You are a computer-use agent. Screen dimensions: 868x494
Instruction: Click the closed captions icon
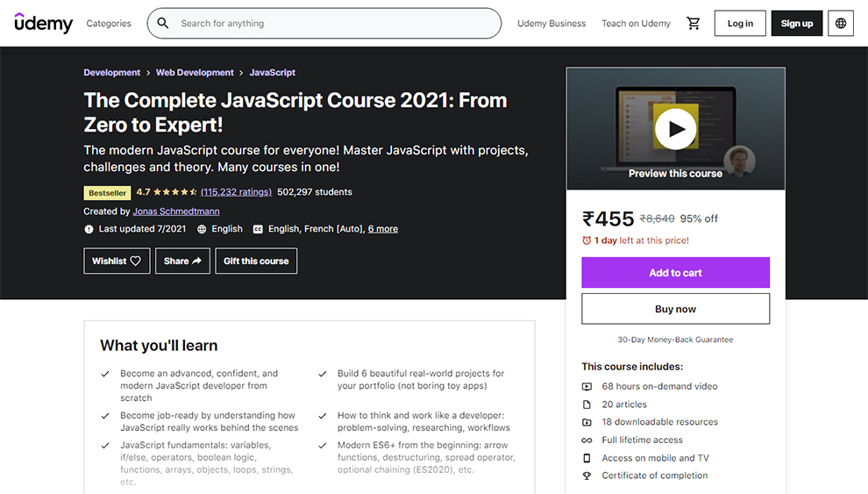click(258, 229)
